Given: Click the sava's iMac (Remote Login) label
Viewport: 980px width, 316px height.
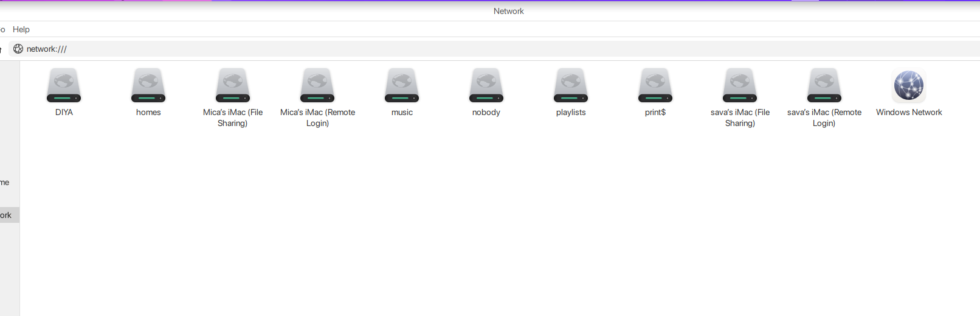Looking at the screenshot, I should (824, 118).
